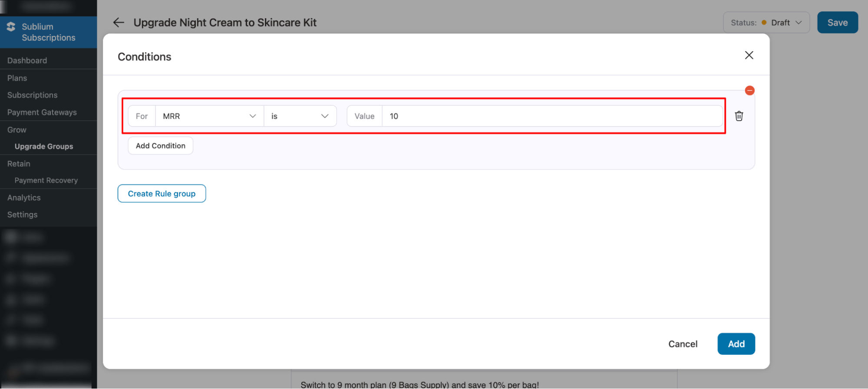868x389 pixels.
Task: Save the upgrade group
Action: coord(837,23)
